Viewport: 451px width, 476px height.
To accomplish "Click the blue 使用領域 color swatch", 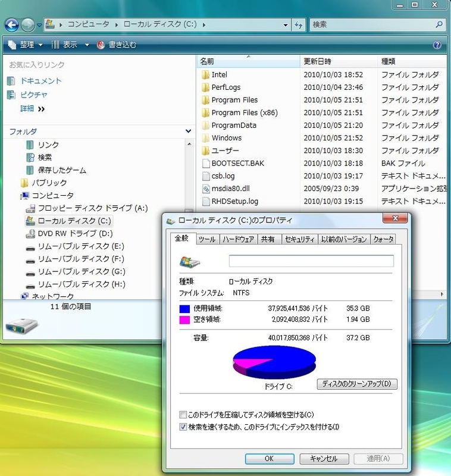I will click(184, 309).
